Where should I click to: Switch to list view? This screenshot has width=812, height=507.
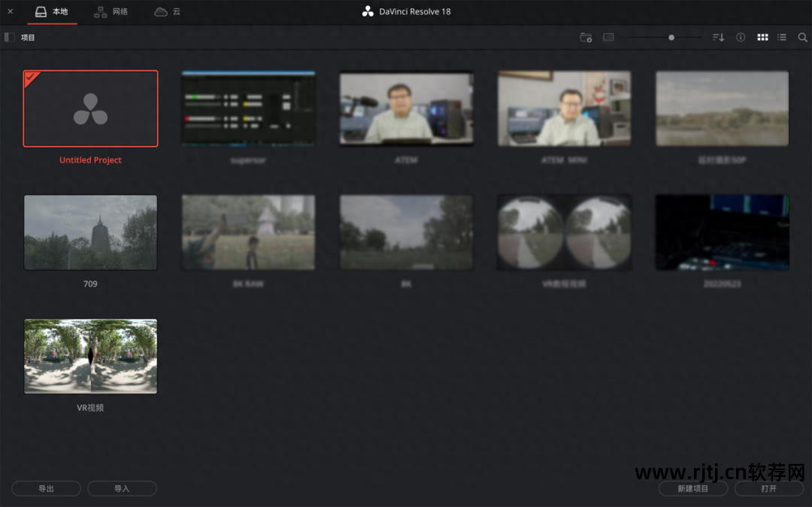click(782, 37)
